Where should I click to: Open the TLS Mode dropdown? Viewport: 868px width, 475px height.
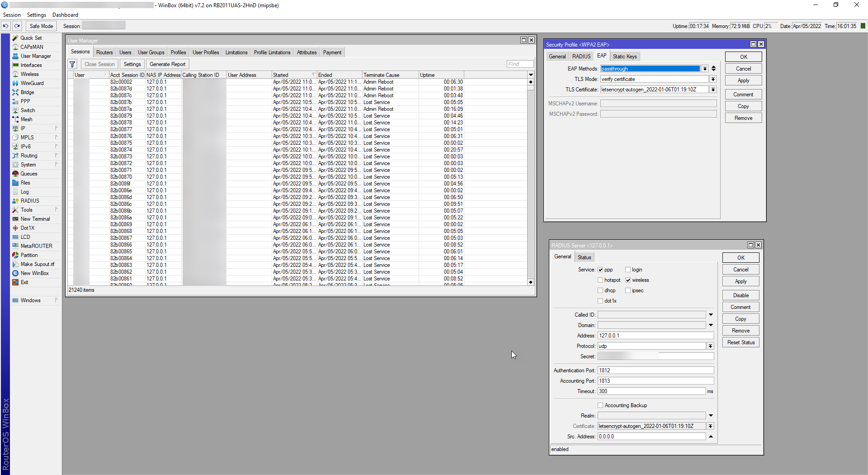coord(713,79)
